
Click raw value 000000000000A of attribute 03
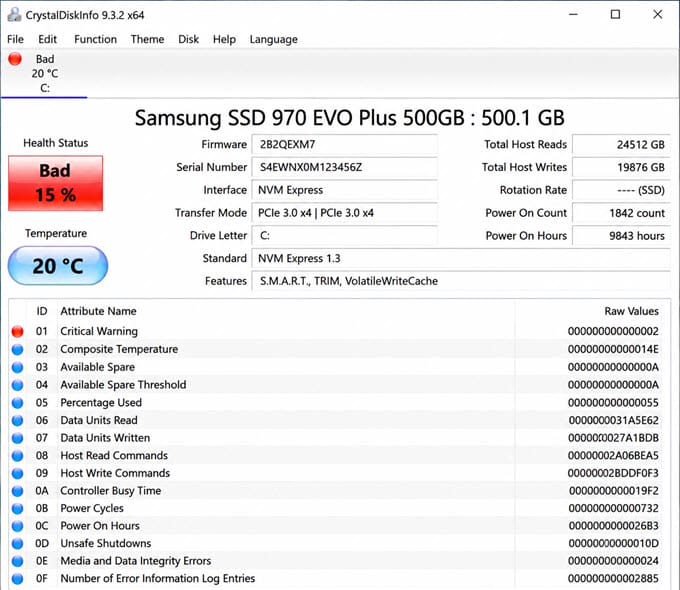613,367
